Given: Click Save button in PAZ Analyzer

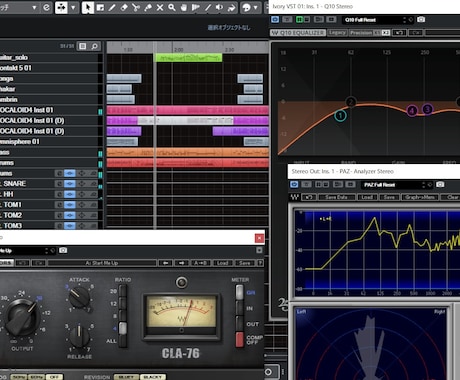Looking at the screenshot, I should 389,197.
